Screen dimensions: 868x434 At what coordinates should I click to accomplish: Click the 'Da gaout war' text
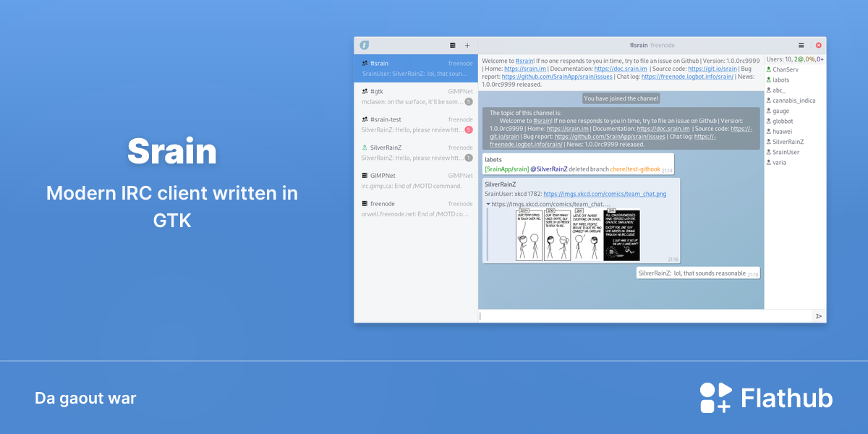tap(85, 398)
